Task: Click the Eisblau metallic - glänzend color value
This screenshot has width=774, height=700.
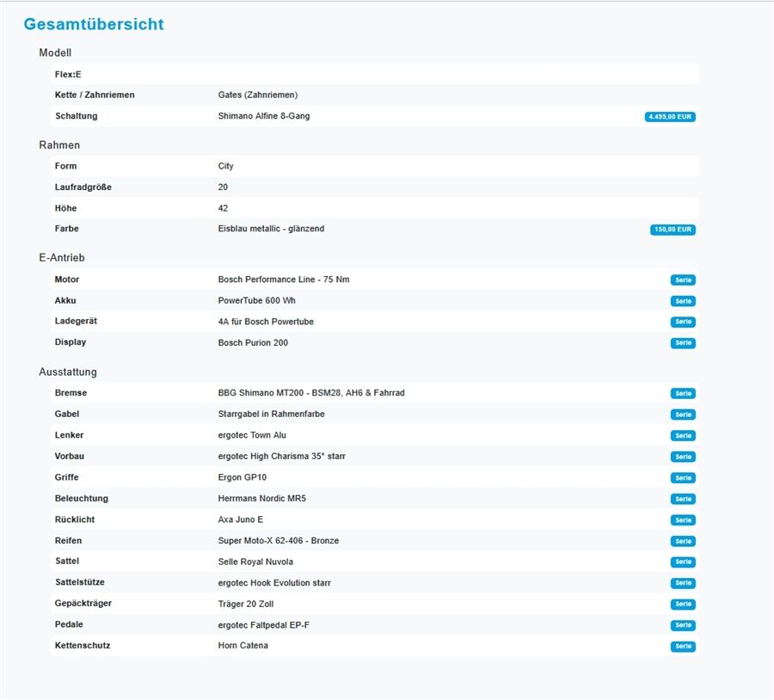Action: coord(271,229)
